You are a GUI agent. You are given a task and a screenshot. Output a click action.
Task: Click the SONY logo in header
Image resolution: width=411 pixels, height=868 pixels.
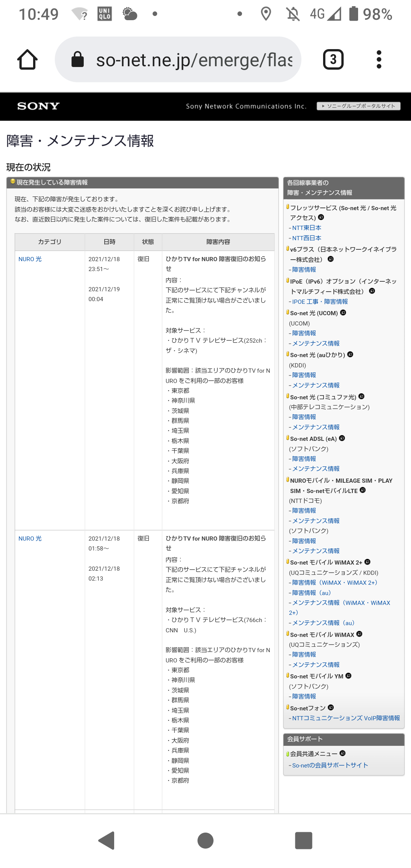pyautogui.click(x=38, y=106)
